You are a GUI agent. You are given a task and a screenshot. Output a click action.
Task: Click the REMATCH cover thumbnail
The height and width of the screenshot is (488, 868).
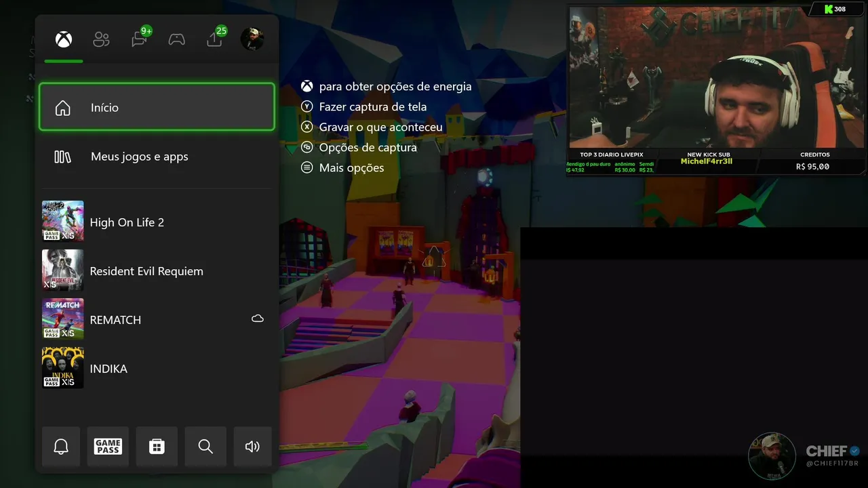63,319
